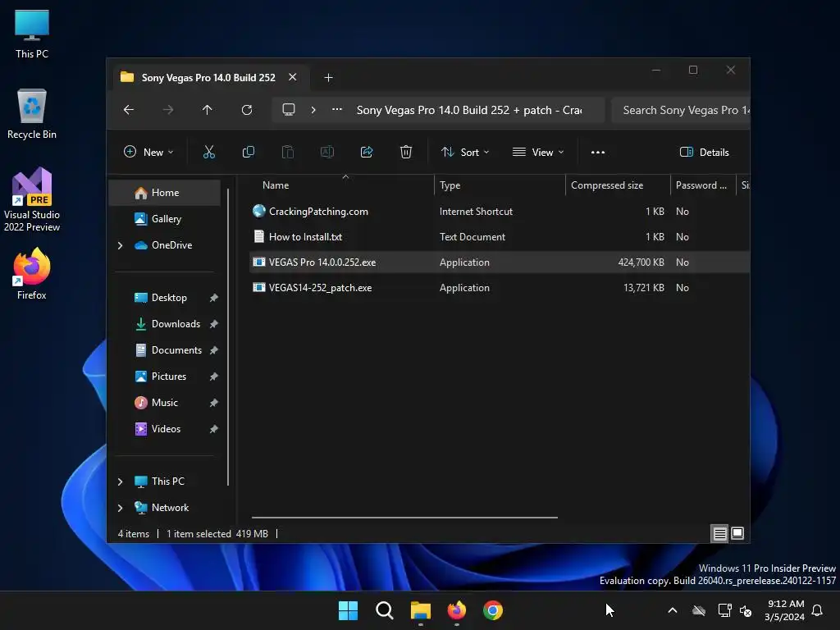Click the horizontal scrollbar in file list

pyautogui.click(x=404, y=518)
